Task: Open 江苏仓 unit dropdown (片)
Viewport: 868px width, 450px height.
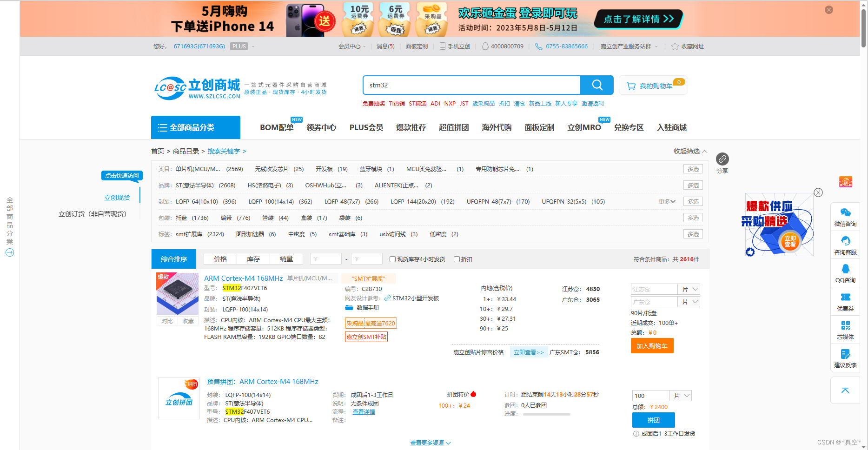Action: [x=689, y=289]
